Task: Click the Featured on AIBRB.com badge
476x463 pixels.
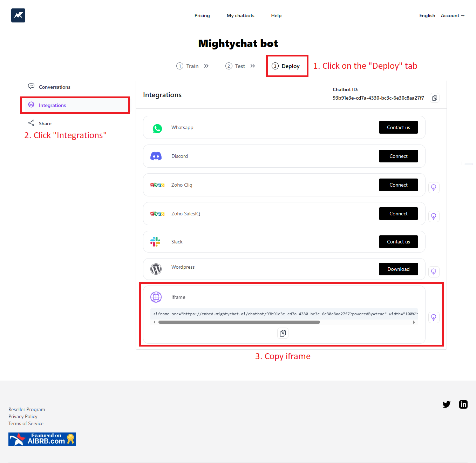Action: [42, 439]
